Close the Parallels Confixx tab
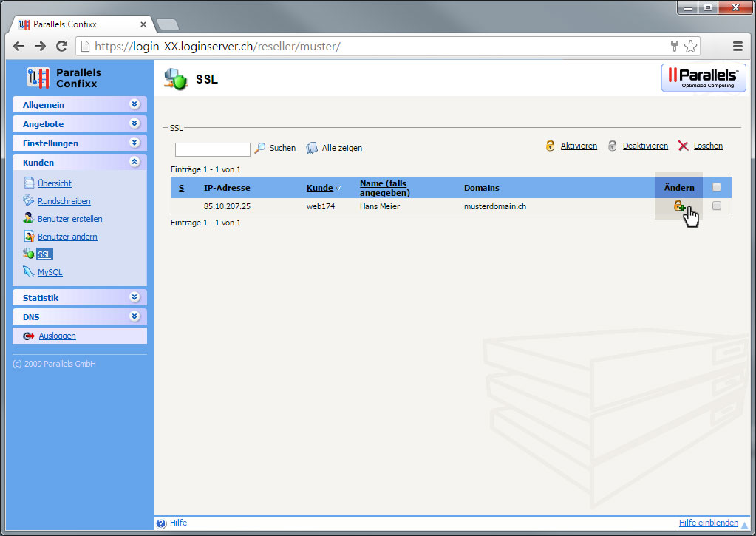Viewport: 756px width, 536px height. point(143,24)
